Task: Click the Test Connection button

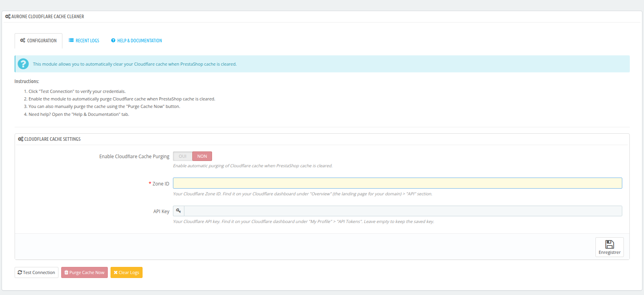Action: coord(36,272)
